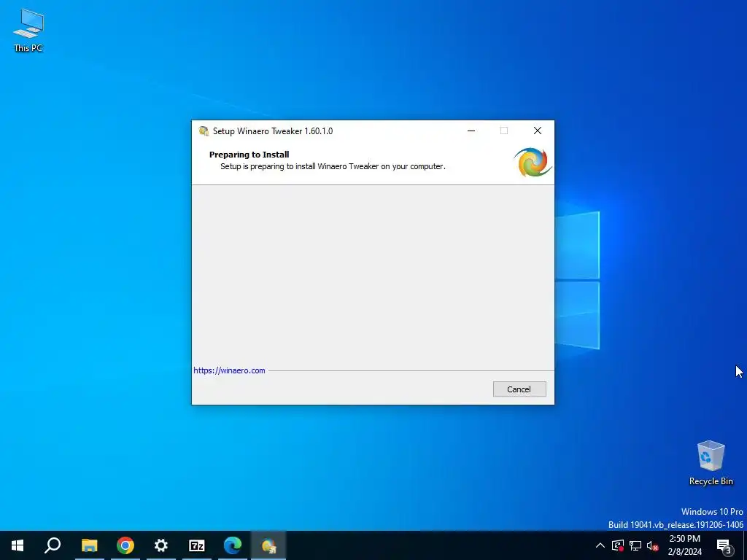Click the Cancel button in setup
The height and width of the screenshot is (560, 747).
(x=519, y=389)
